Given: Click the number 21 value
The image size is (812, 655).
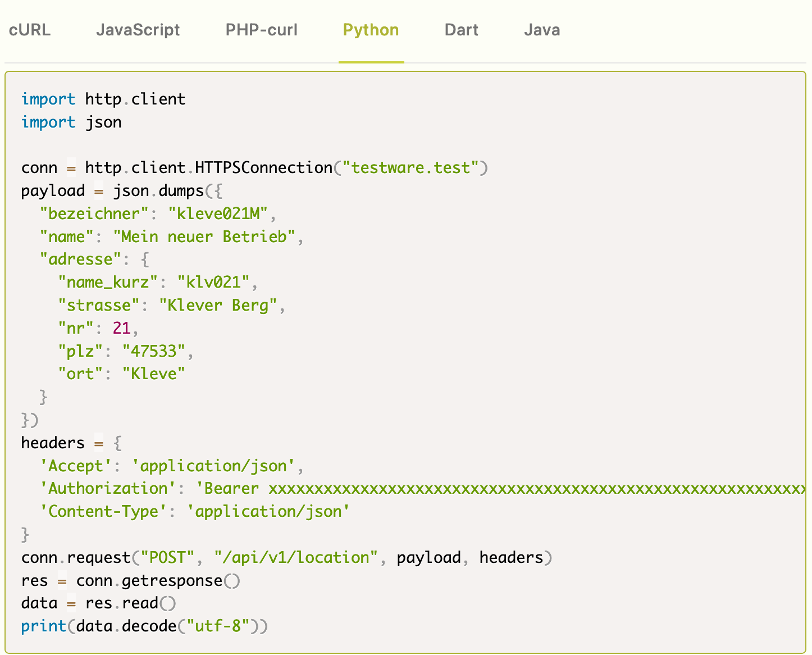Looking at the screenshot, I should tap(122, 328).
